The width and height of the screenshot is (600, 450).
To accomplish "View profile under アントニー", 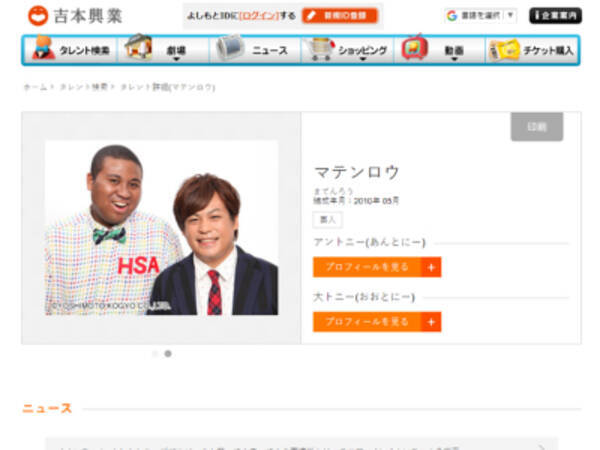I will (x=377, y=267).
